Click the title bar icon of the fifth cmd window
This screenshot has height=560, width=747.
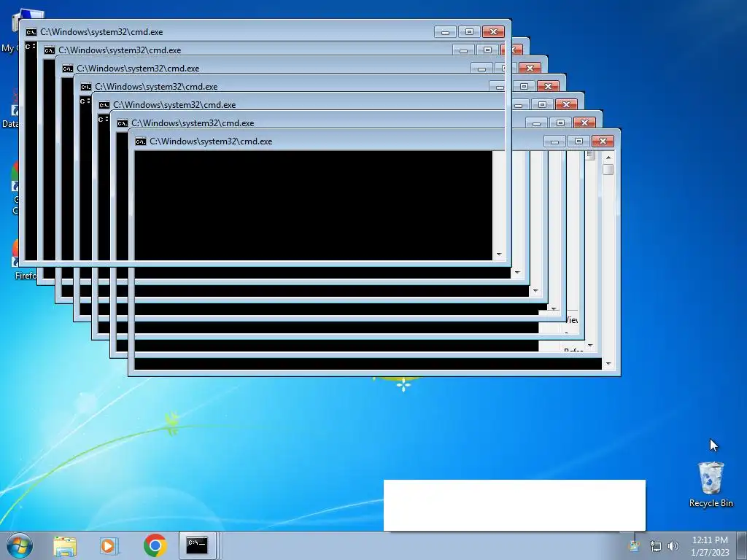click(104, 105)
